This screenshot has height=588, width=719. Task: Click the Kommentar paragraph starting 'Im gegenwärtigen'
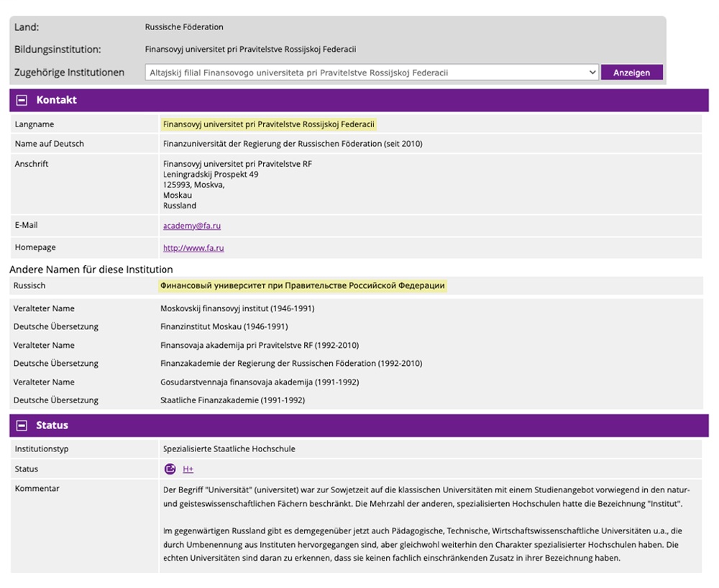pos(422,544)
